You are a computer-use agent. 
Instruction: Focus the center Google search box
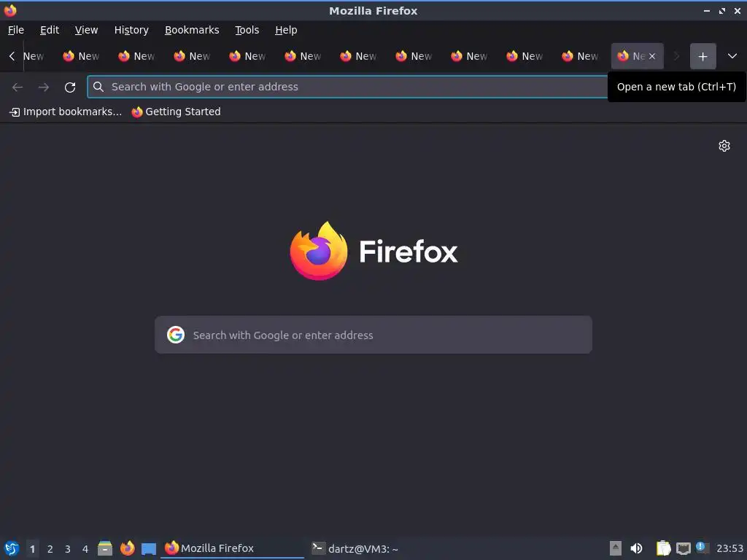tap(373, 335)
